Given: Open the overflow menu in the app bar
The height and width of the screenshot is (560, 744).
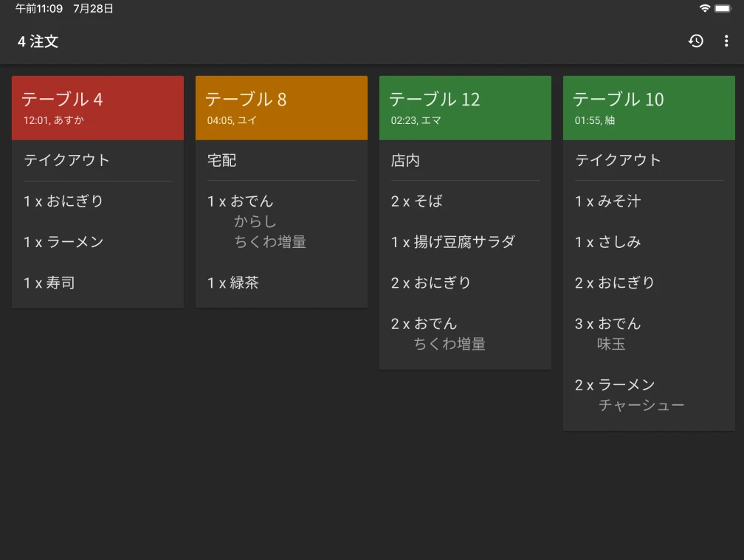Looking at the screenshot, I should [728, 41].
